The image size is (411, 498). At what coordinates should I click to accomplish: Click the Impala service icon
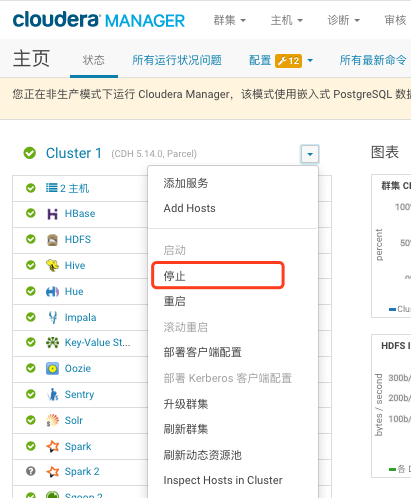pos(52,317)
